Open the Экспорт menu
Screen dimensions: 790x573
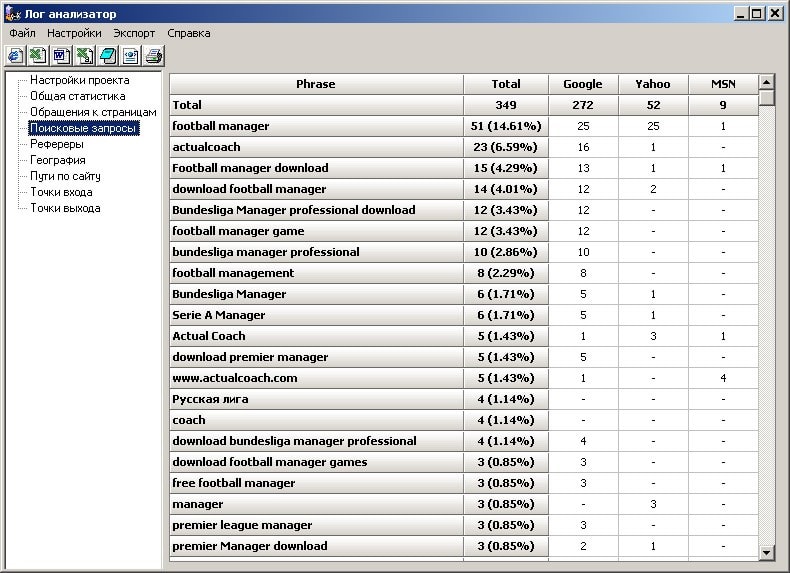click(134, 33)
